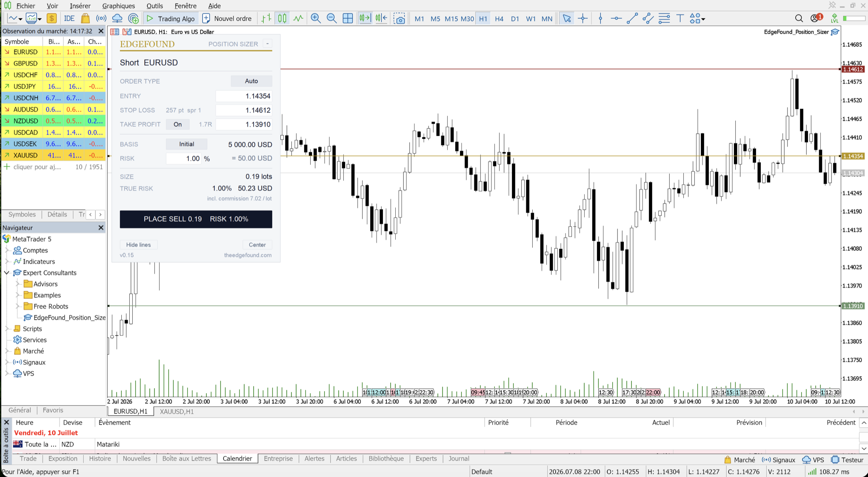Select the H4 timeframe
This screenshot has width=868, height=477.
point(499,19)
